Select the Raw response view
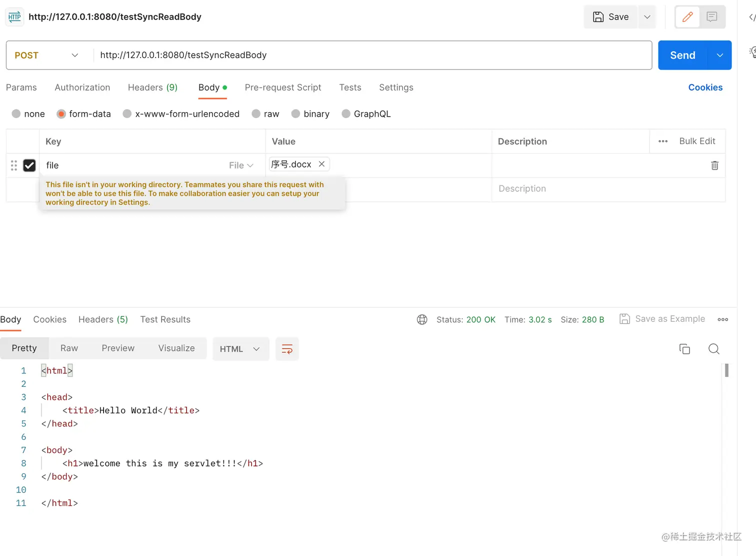 pyautogui.click(x=69, y=348)
